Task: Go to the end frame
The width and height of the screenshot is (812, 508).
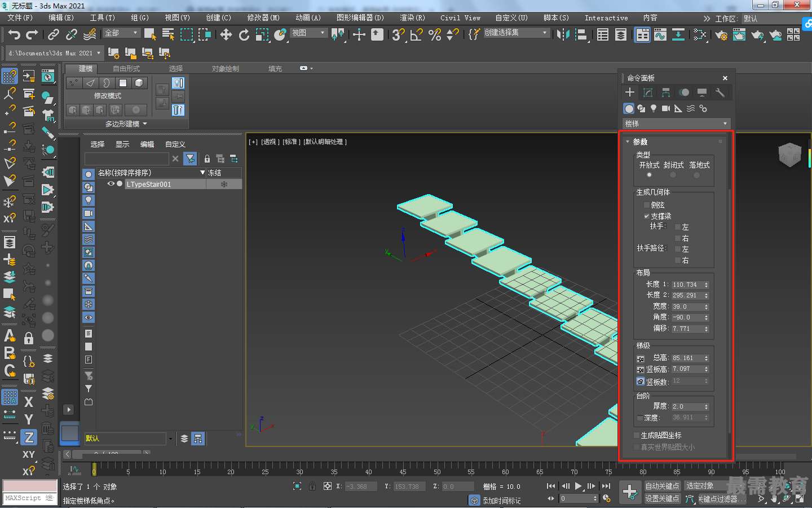Action: 606,486
